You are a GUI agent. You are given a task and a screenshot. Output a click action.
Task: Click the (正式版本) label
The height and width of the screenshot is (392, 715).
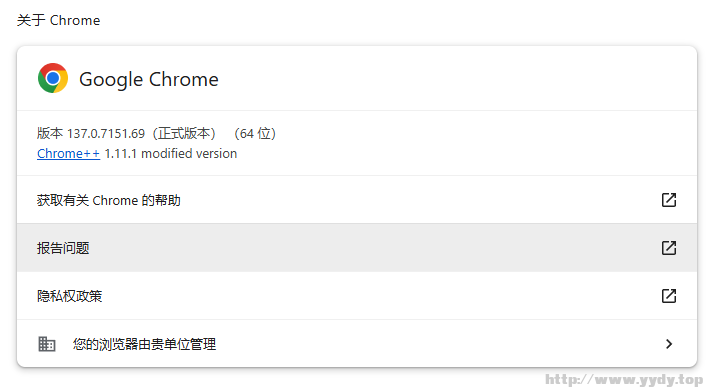184,134
